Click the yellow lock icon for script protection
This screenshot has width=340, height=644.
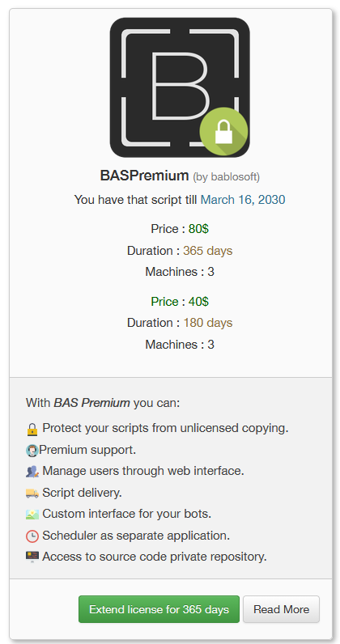pyautogui.click(x=32, y=429)
